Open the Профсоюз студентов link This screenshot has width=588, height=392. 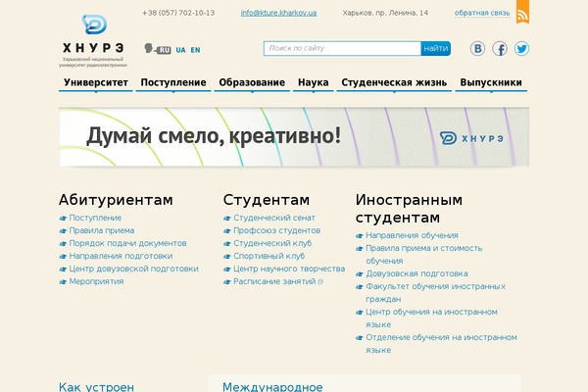[276, 230]
